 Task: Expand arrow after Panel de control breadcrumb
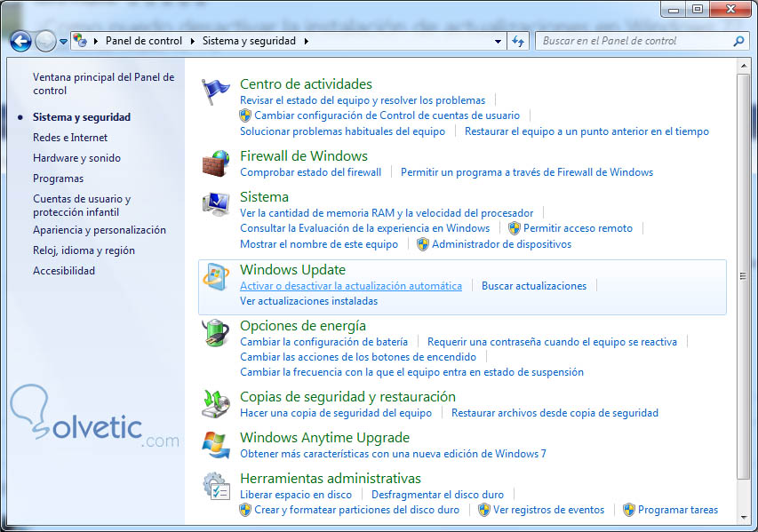pos(193,42)
